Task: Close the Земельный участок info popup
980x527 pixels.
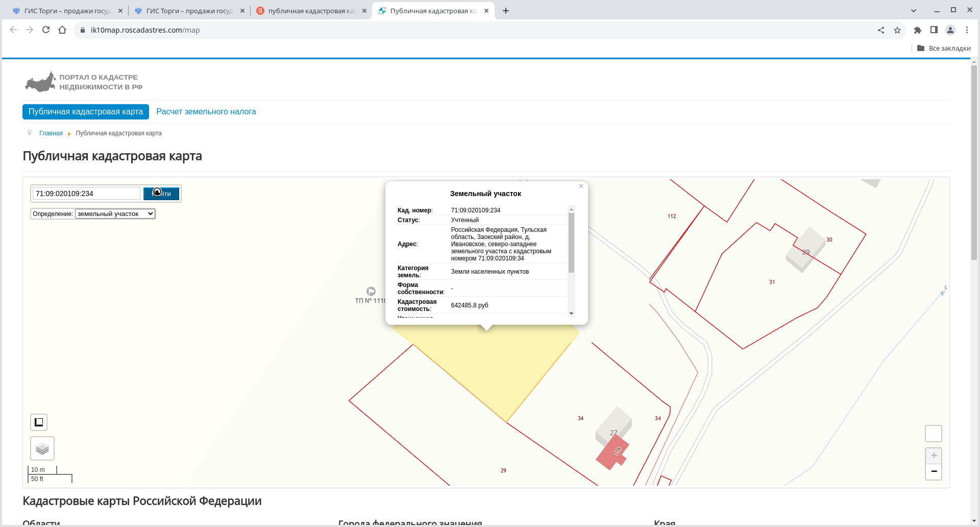Action: click(581, 186)
